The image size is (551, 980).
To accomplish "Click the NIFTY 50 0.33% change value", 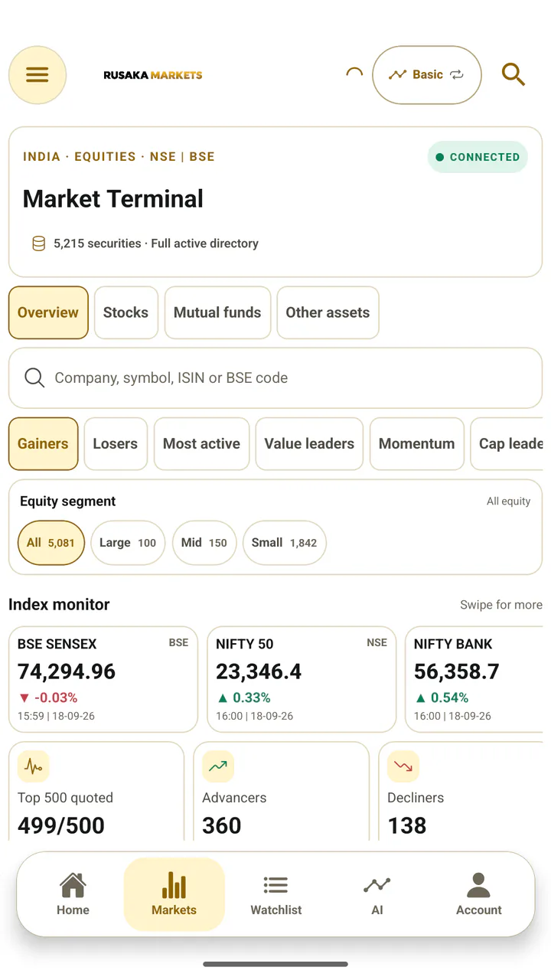I will (x=243, y=697).
